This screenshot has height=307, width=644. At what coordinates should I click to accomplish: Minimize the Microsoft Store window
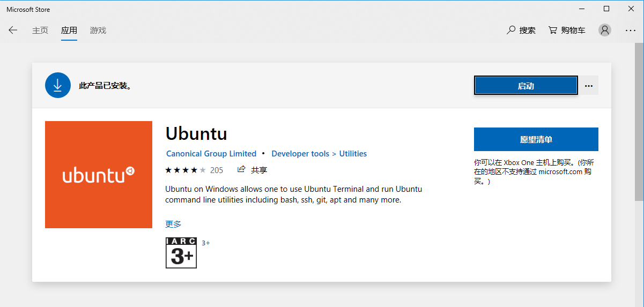tap(581, 9)
